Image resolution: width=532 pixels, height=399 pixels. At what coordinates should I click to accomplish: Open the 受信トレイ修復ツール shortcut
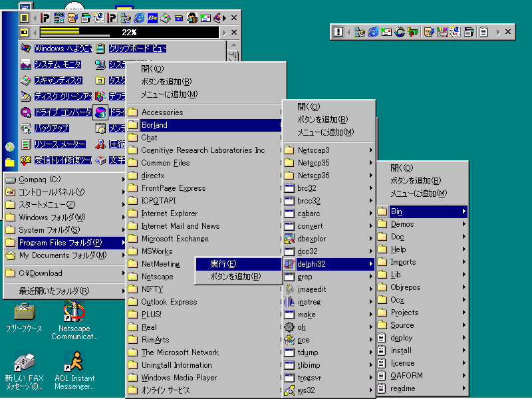pyautogui.click(x=56, y=160)
